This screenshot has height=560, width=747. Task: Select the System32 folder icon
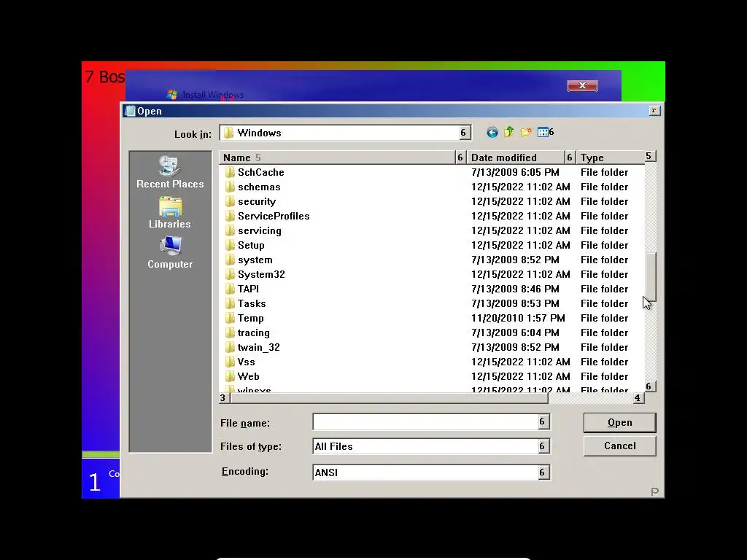click(230, 274)
